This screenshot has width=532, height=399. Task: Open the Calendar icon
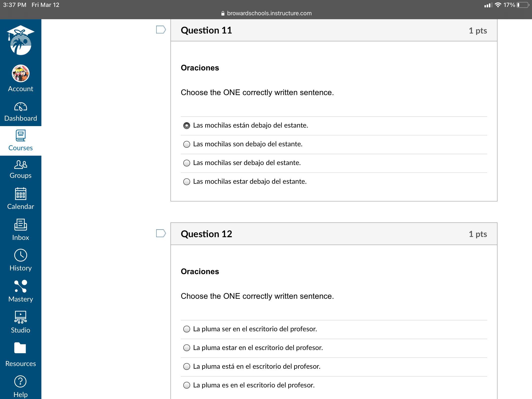(20, 194)
